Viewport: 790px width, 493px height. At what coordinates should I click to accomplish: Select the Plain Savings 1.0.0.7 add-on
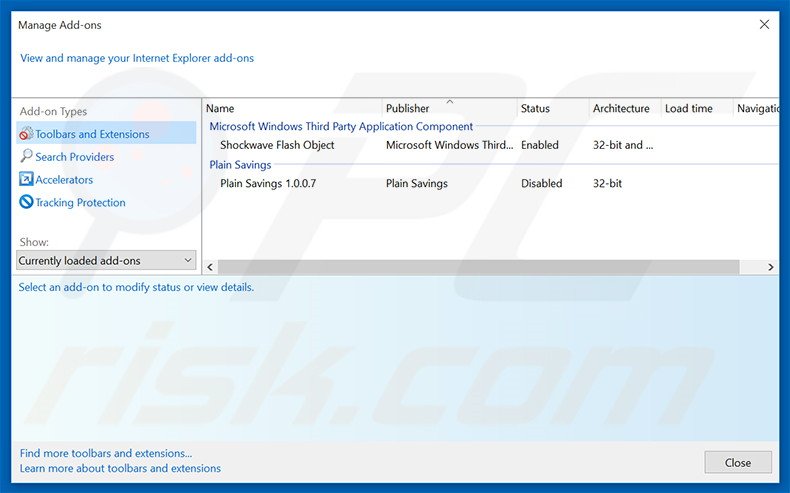coord(268,184)
